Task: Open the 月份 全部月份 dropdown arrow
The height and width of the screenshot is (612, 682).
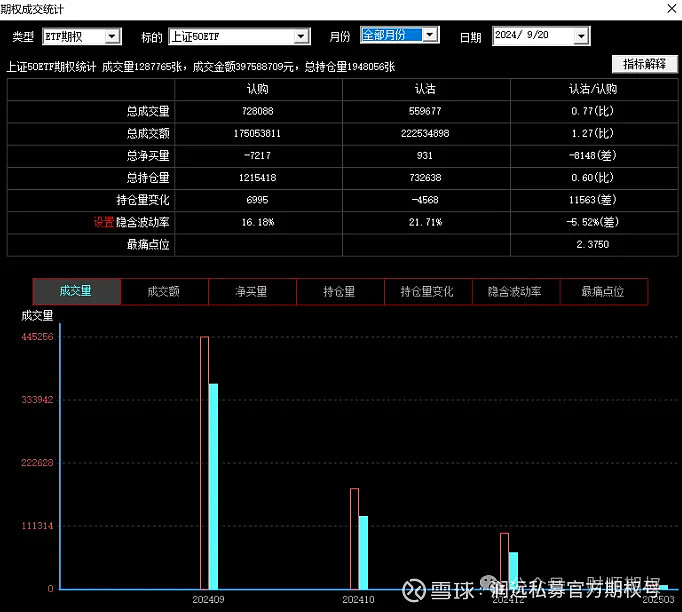Action: click(430, 35)
